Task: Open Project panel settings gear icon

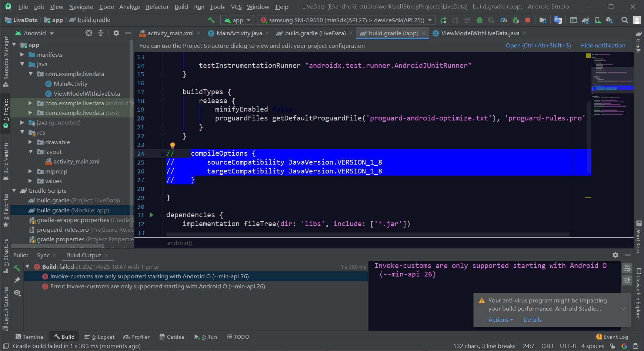Action: click(116, 33)
